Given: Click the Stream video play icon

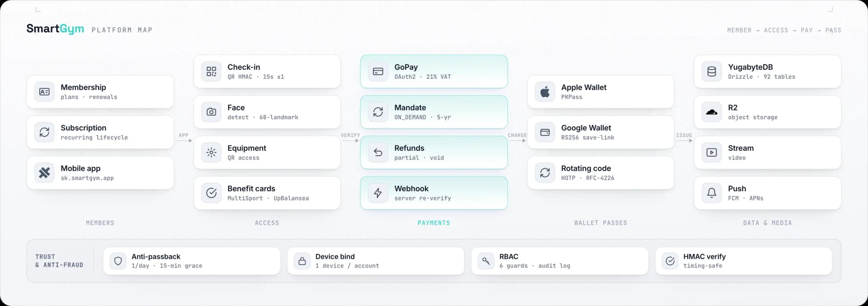Looking at the screenshot, I should (712, 153).
